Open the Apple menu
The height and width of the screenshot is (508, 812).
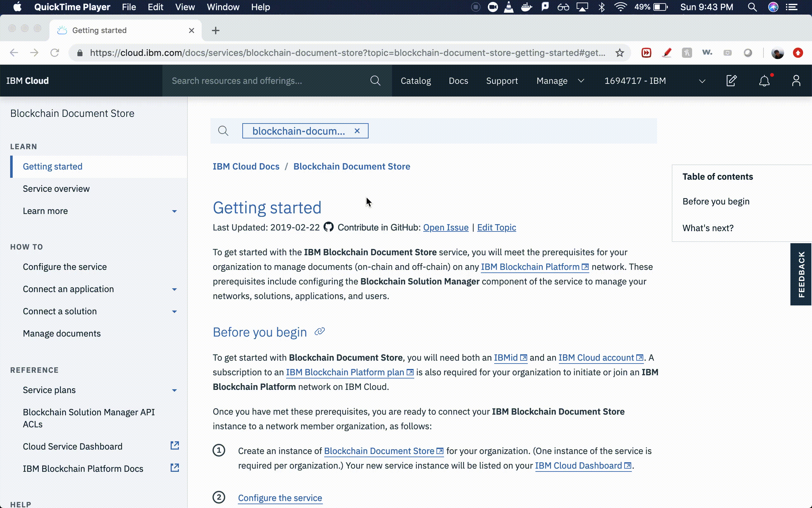point(17,7)
